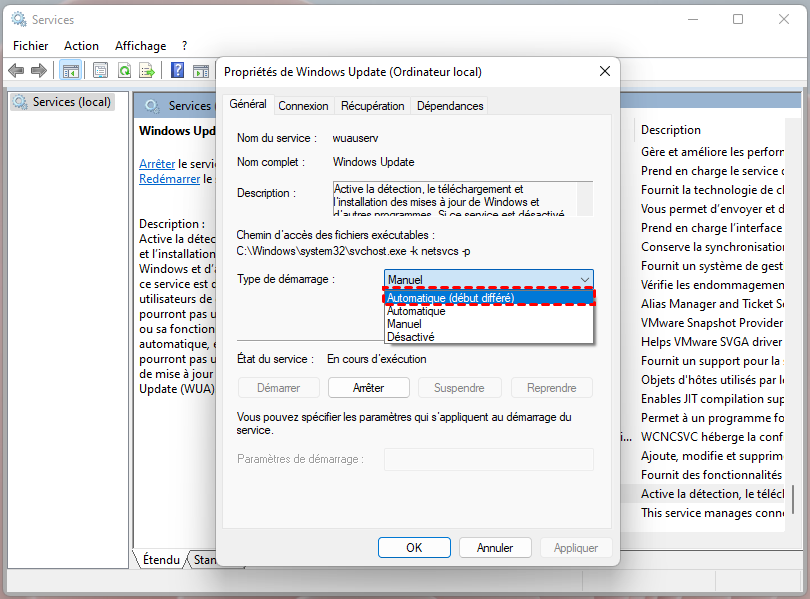Go back with the toolbar left arrow
810x599 pixels.
tap(16, 70)
